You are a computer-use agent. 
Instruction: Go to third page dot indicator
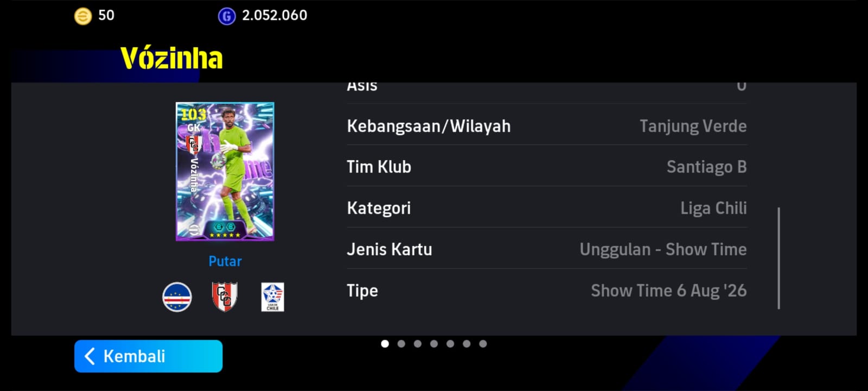coord(418,344)
